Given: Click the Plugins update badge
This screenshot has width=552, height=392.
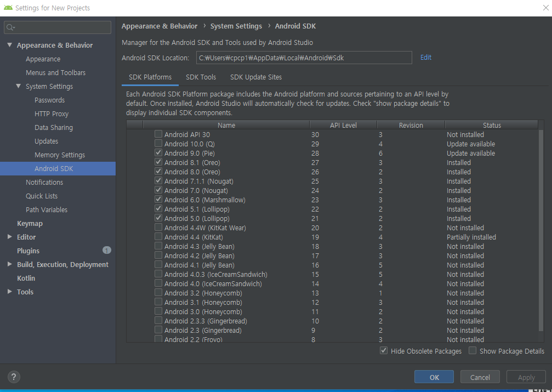Looking at the screenshot, I should point(107,250).
